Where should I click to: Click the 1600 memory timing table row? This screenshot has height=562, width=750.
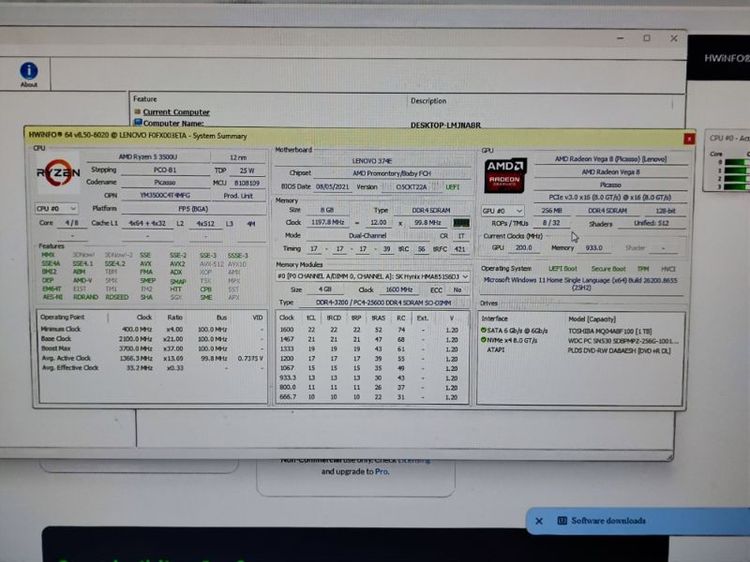(x=370, y=330)
